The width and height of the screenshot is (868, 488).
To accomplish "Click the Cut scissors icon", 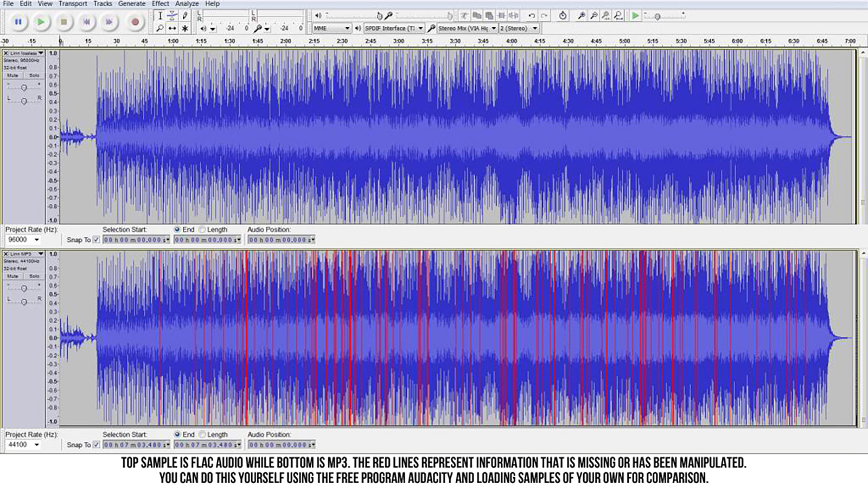I will click(x=464, y=16).
